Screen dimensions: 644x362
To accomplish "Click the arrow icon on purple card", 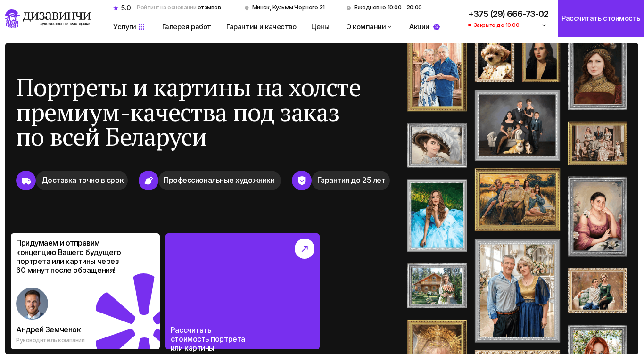I will [x=305, y=249].
